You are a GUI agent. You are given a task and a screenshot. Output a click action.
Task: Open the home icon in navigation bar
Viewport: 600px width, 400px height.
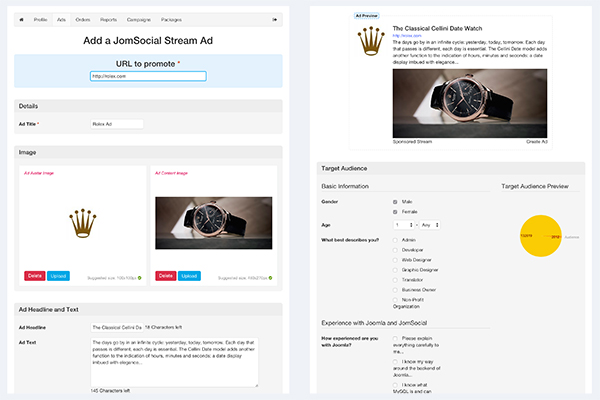(x=21, y=20)
